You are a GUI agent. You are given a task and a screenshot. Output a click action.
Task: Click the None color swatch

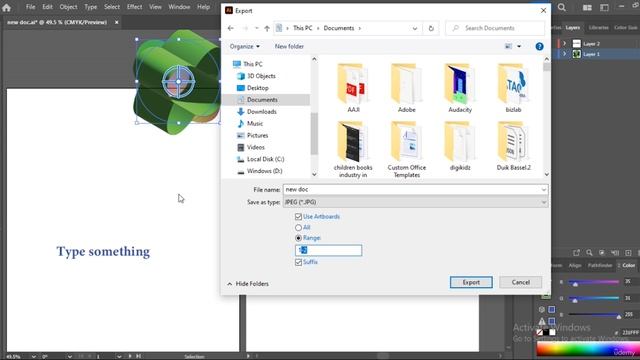point(540,333)
